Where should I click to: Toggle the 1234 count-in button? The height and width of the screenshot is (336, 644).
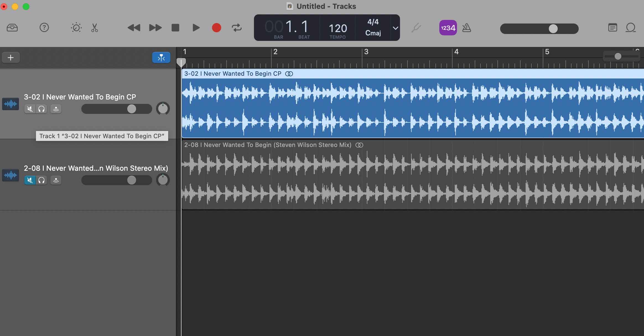tap(448, 28)
